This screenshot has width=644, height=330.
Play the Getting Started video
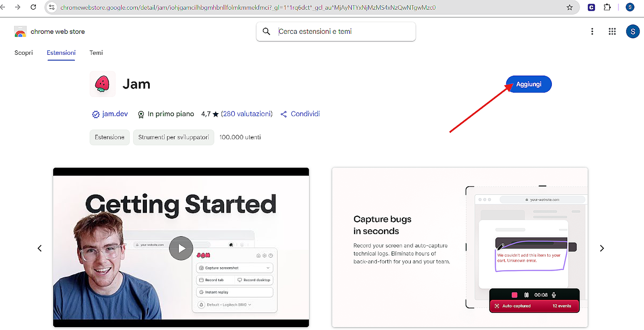(x=181, y=248)
